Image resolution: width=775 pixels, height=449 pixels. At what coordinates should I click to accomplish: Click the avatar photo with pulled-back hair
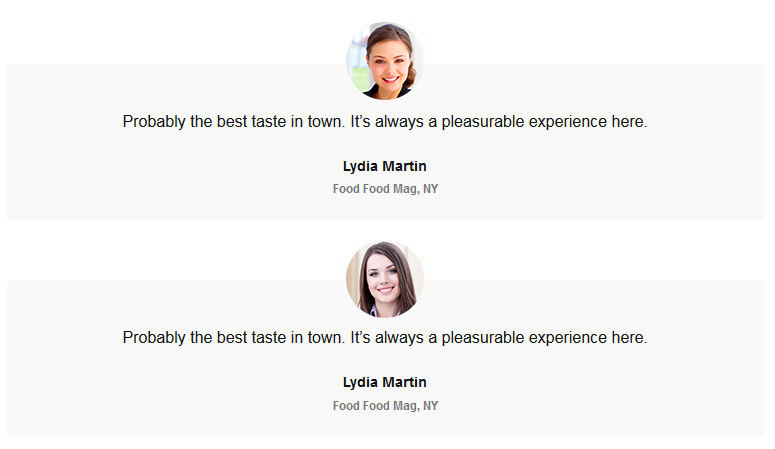[x=385, y=61]
